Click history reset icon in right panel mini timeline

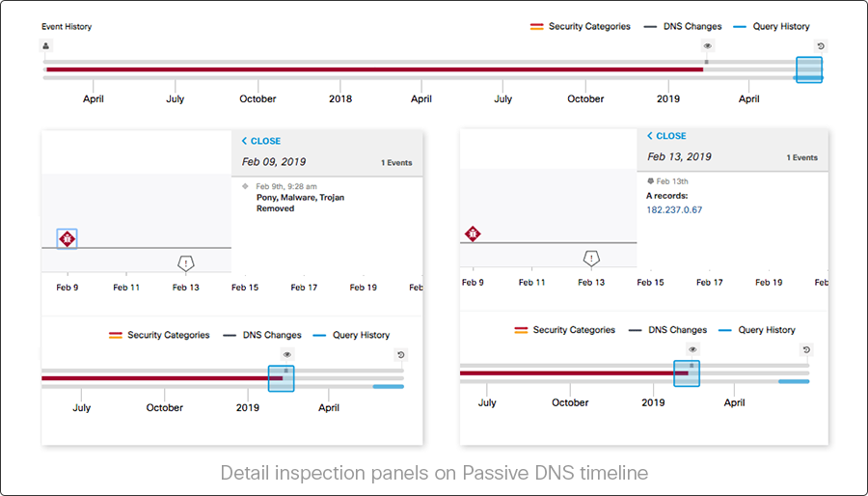pyautogui.click(x=806, y=350)
